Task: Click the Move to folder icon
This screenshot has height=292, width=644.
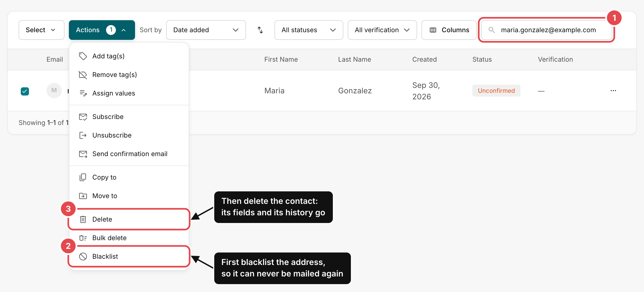Action: pyautogui.click(x=83, y=196)
